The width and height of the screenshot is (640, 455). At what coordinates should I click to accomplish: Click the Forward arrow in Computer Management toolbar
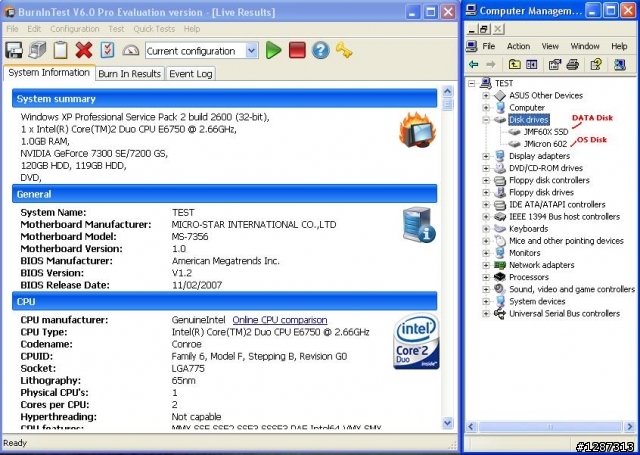tap(491, 64)
